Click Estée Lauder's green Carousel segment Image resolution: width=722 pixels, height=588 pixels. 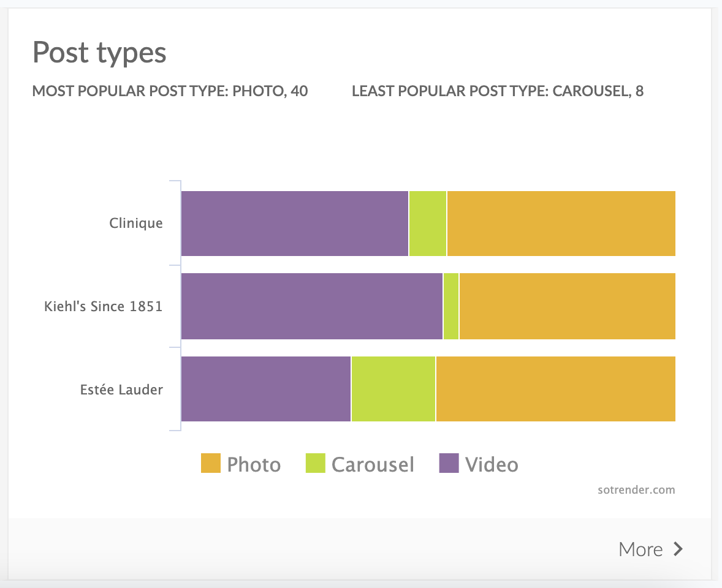[x=393, y=389]
